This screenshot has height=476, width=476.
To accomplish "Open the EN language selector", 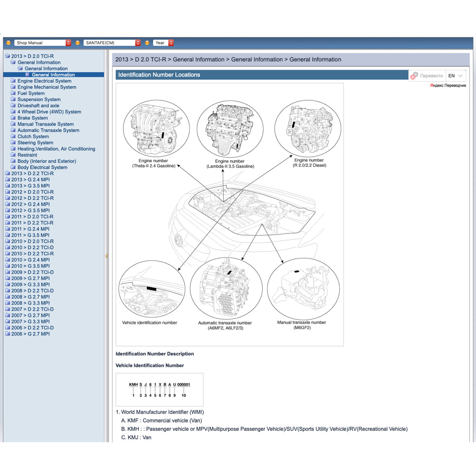I will click(456, 76).
